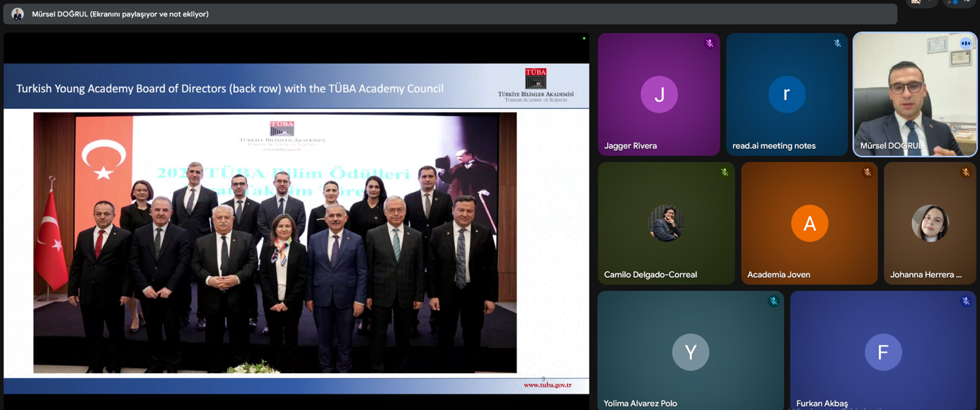The width and height of the screenshot is (980, 410).
Task: Click the muted mic icon on read.ai meeting notes tile
Action: pos(837,43)
